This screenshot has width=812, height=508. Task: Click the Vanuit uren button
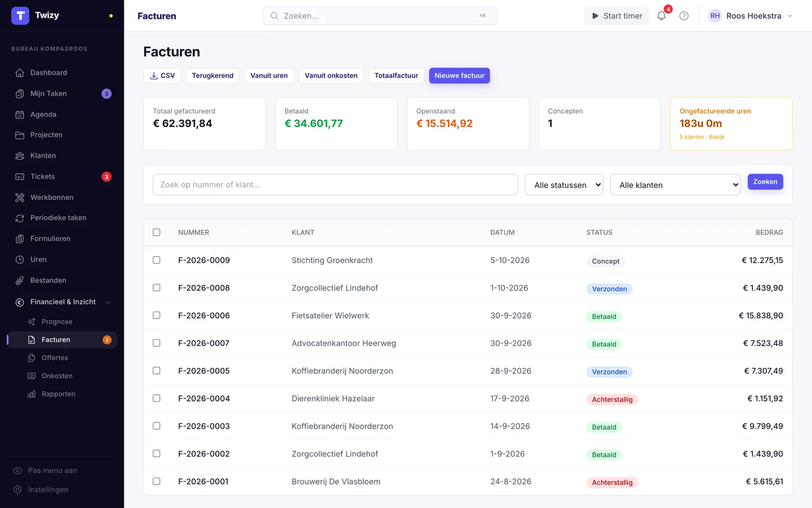click(x=269, y=76)
